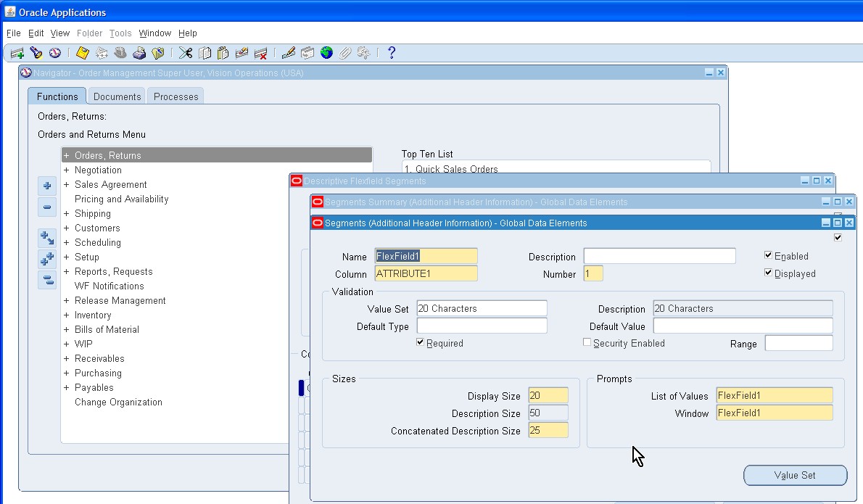
Task: Close Form using the folder toolbar icon
Action: tap(158, 53)
